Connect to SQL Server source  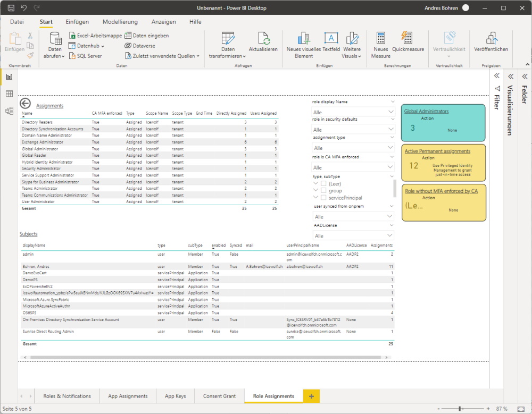coord(86,56)
